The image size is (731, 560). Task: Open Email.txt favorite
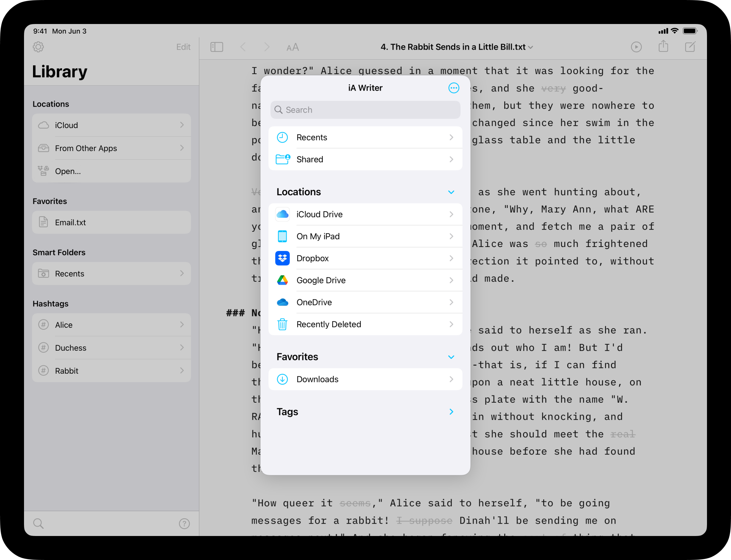point(112,222)
